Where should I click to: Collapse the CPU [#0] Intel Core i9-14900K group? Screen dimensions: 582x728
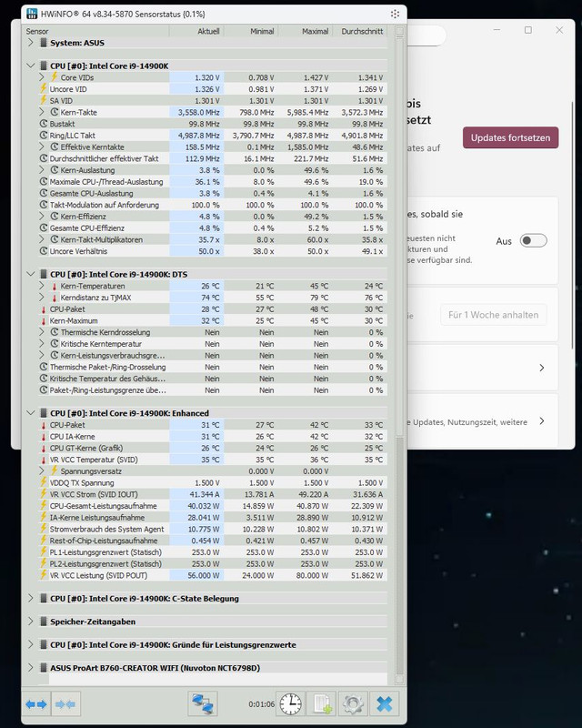(31, 66)
